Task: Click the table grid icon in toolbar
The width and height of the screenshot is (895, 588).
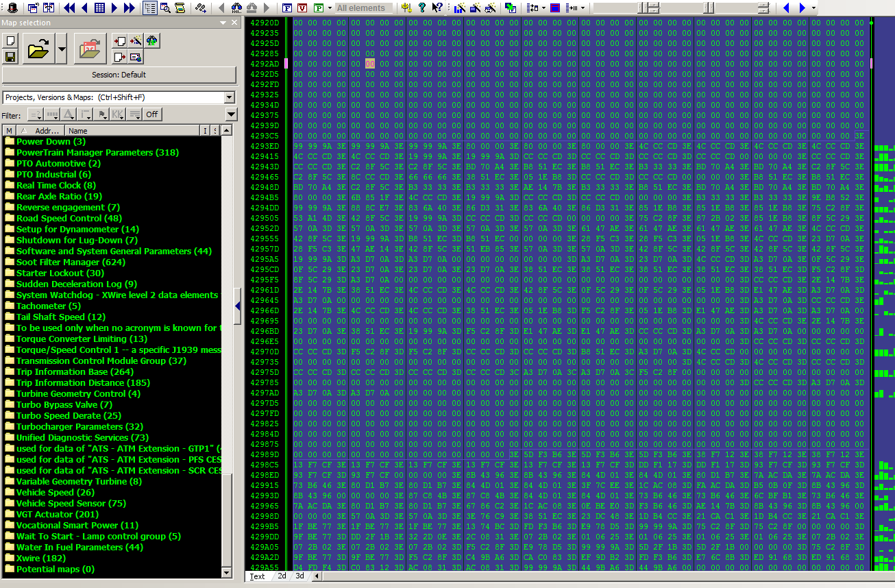Action: tap(100, 8)
